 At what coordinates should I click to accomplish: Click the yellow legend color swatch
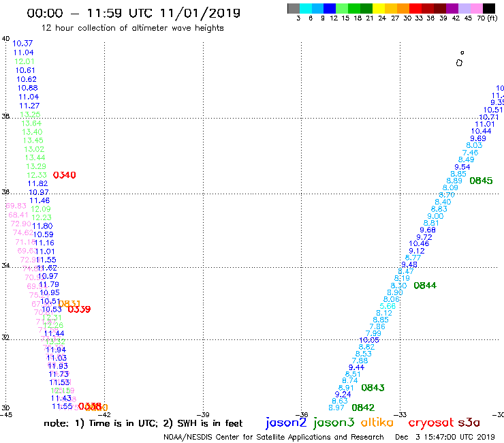[379, 8]
